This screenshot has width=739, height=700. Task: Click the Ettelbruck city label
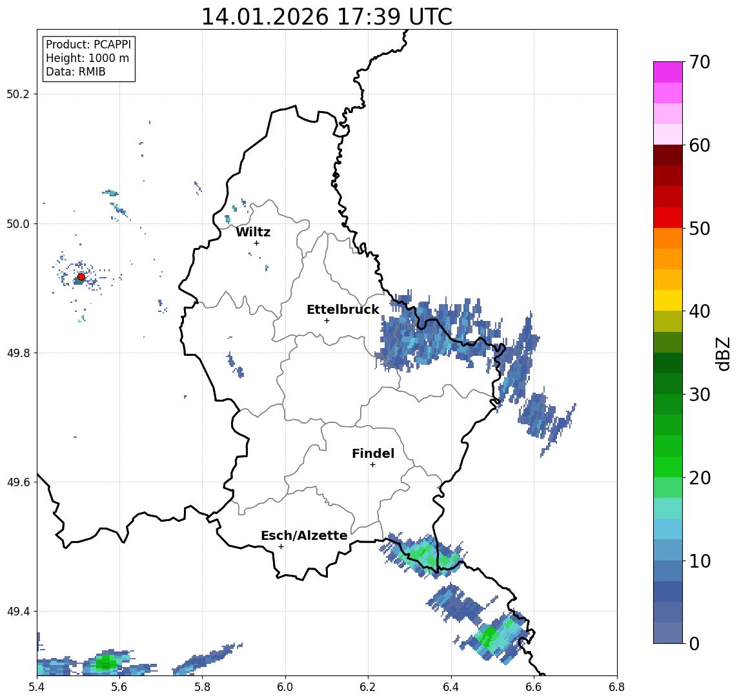[343, 309]
